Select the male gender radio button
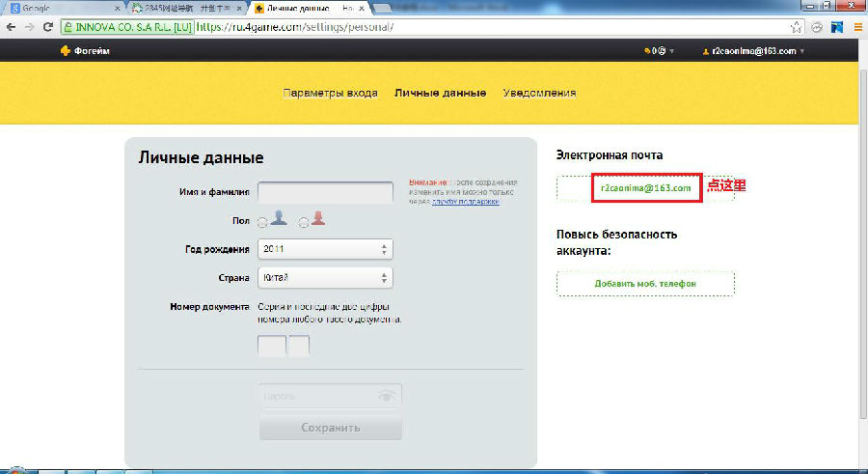Screen dimensions: 868x474 pos(262,222)
